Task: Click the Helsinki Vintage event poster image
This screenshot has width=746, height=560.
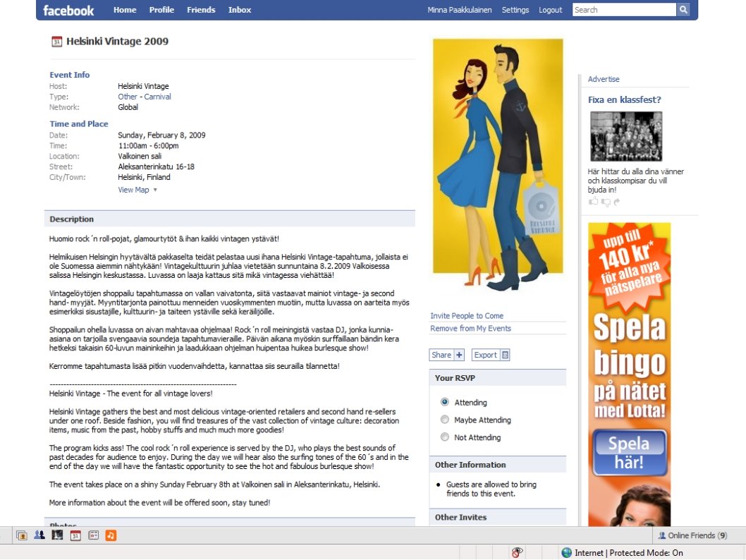Action: (498, 164)
